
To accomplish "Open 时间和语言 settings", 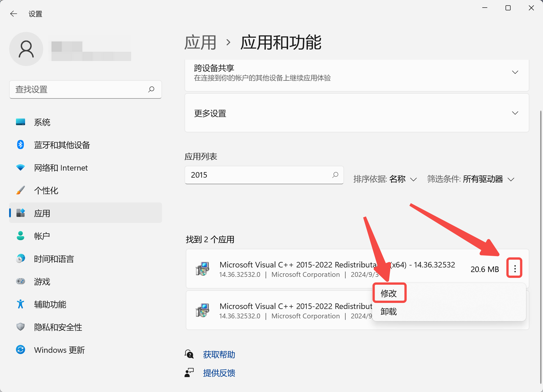I will (86, 259).
